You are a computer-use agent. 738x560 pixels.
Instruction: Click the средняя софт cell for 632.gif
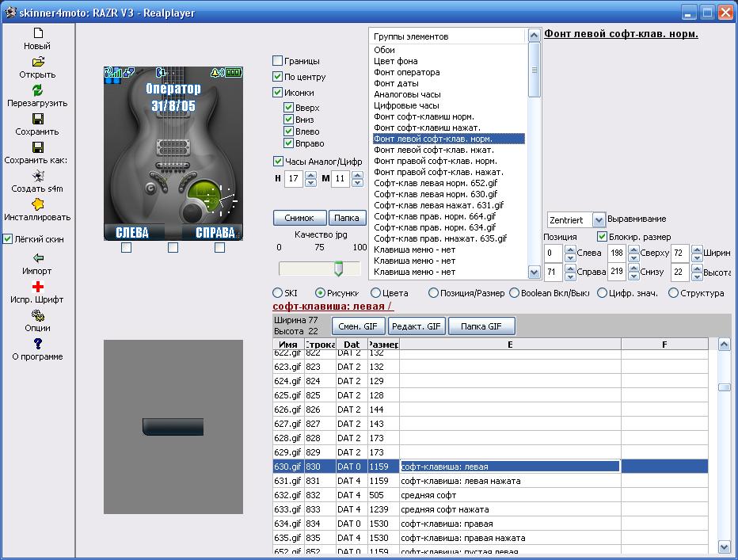510,495
